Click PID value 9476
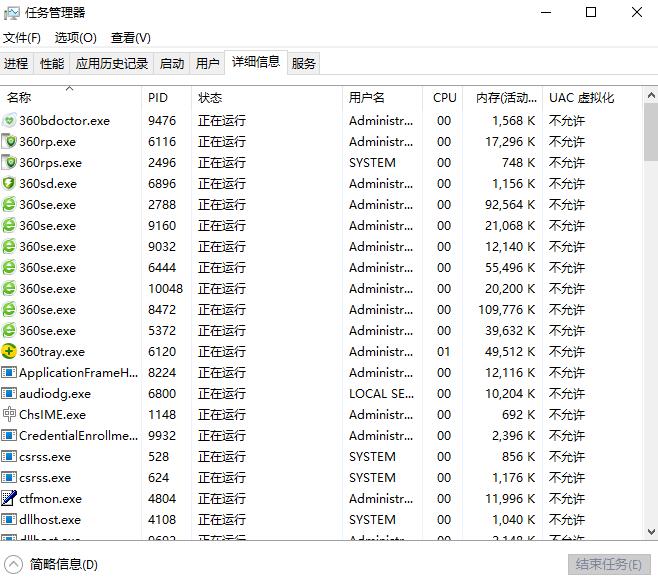 tap(162, 121)
